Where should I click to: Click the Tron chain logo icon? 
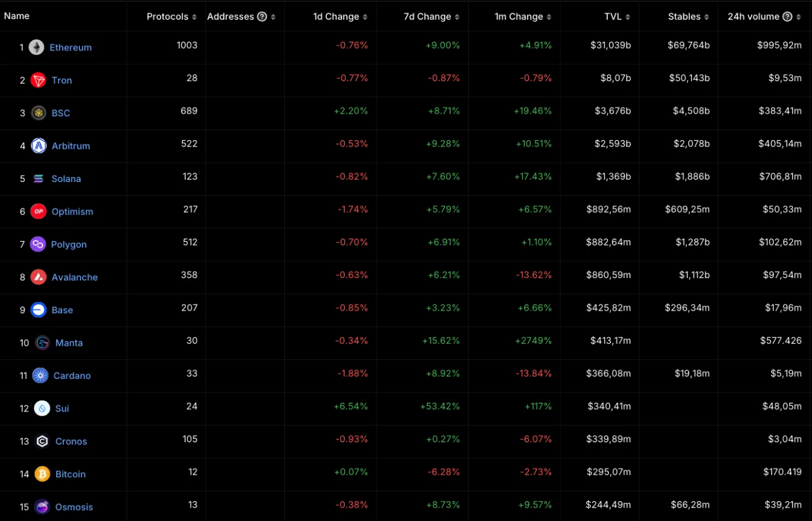tap(38, 80)
